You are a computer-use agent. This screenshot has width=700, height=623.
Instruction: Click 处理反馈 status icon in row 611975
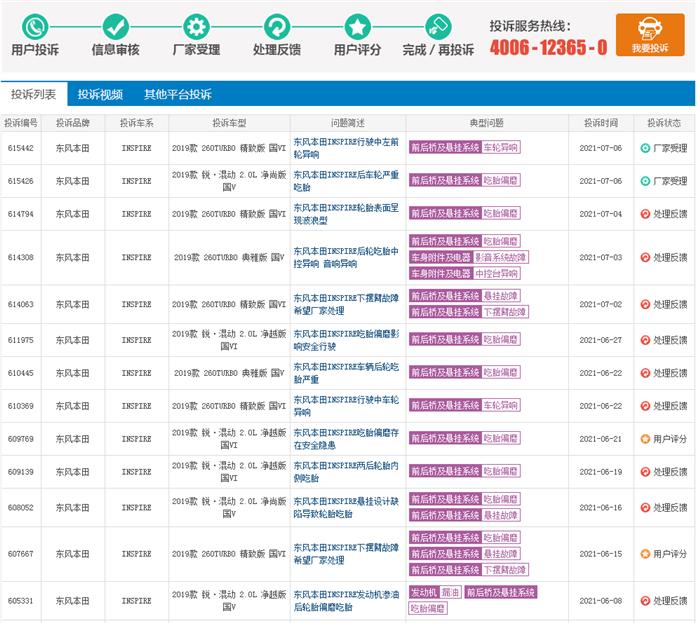point(645,340)
